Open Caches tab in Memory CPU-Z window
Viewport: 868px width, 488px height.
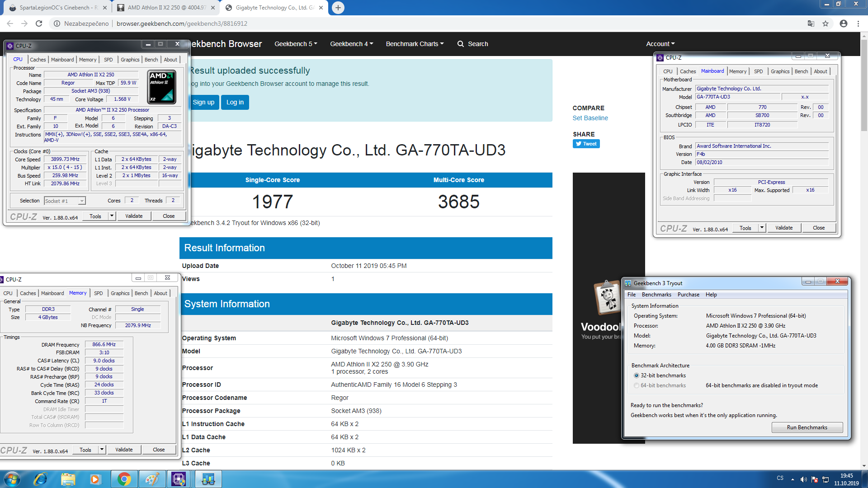coord(28,293)
